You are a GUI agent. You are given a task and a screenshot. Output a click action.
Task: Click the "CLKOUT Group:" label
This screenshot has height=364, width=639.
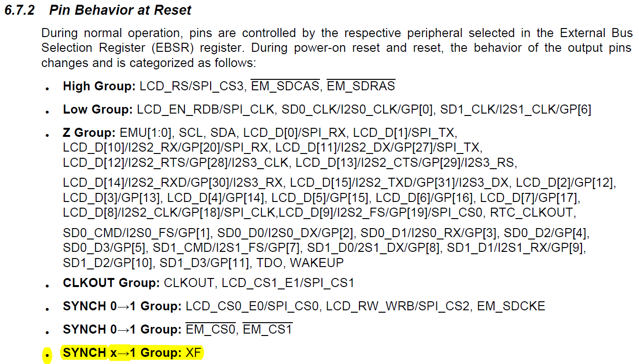pyautogui.click(x=111, y=283)
